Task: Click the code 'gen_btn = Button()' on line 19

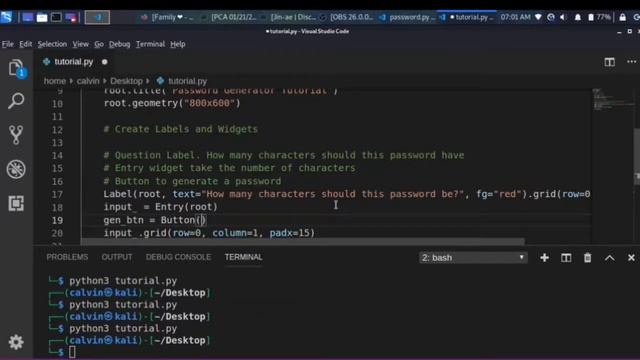Action: 155,220
